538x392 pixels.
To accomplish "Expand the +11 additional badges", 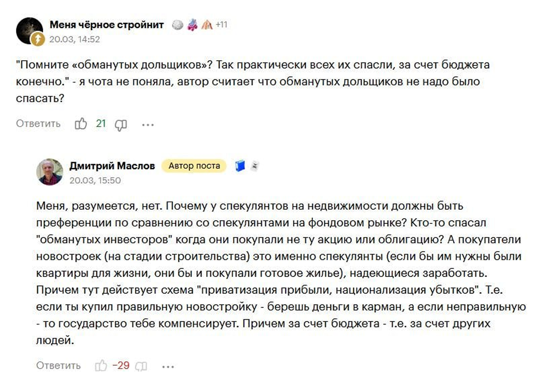I will (x=221, y=25).
